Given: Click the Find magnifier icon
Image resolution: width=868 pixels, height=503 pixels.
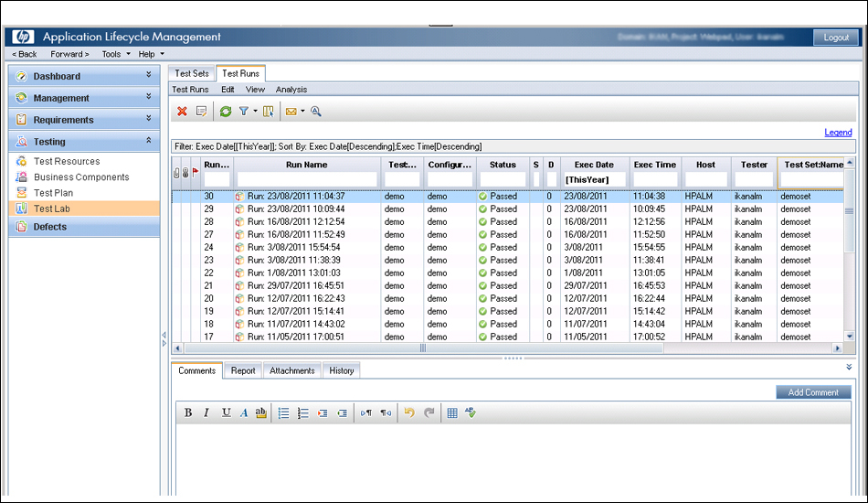Looking at the screenshot, I should (315, 112).
